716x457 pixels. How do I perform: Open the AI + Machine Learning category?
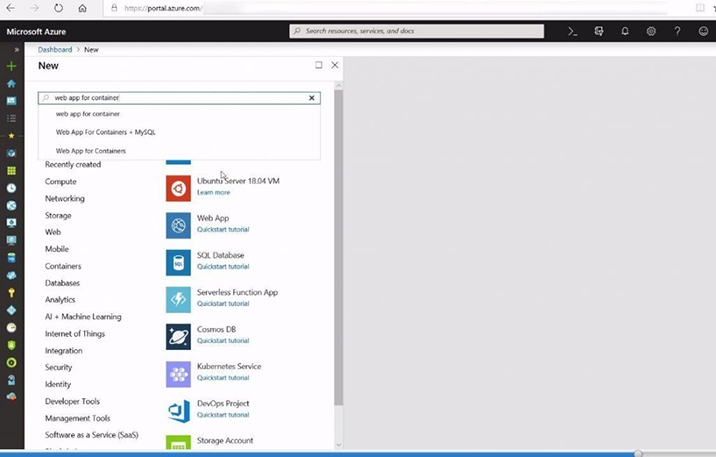tap(83, 317)
